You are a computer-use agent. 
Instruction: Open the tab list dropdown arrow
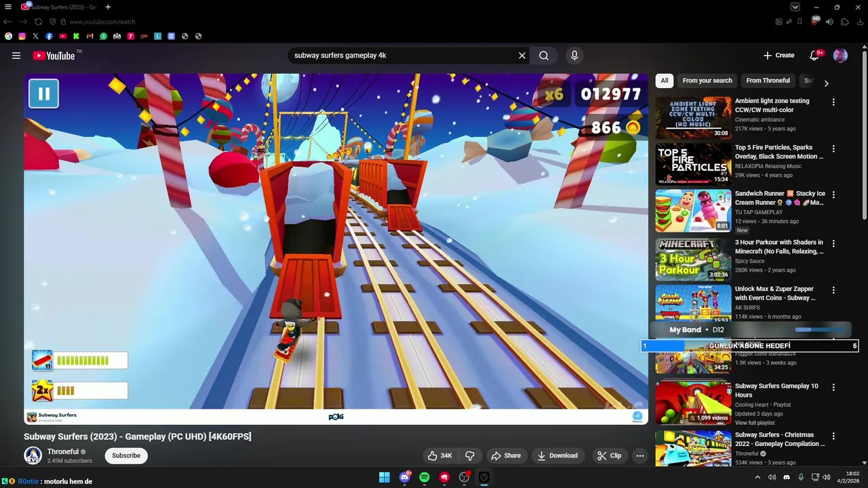[x=795, y=7]
